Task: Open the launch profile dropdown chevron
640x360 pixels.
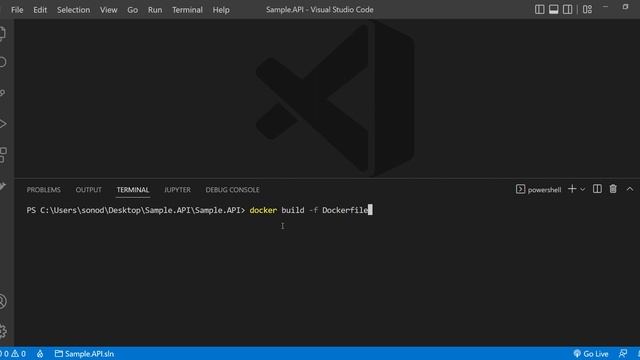Action: pyautogui.click(x=582, y=189)
